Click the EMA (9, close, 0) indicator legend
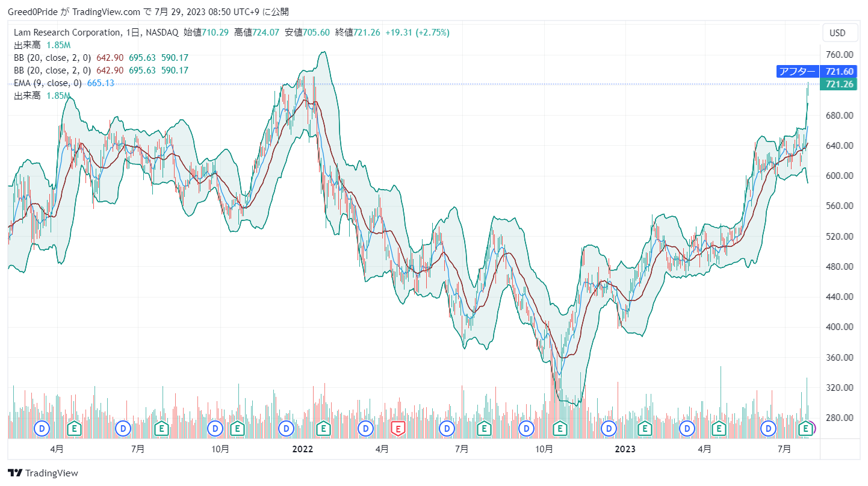868x486 pixels. tap(48, 83)
